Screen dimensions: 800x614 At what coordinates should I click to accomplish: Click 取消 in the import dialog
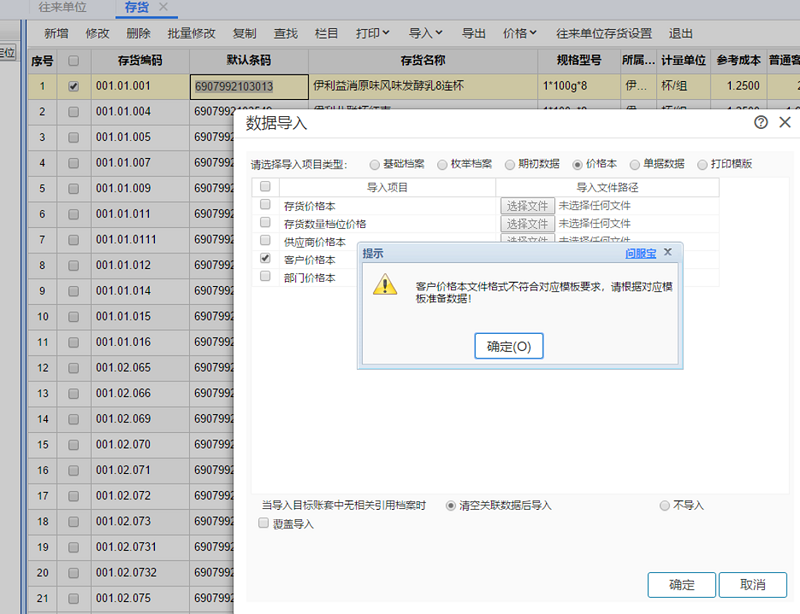(753, 584)
